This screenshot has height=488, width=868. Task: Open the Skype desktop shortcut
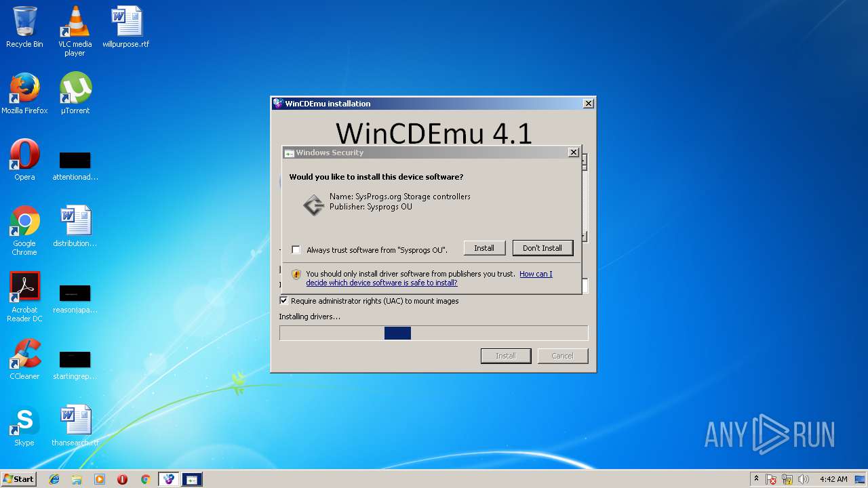pyautogui.click(x=24, y=426)
